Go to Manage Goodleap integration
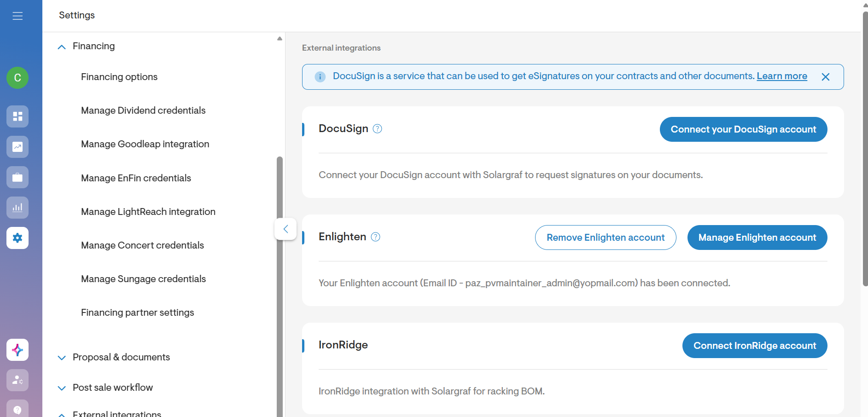 145,144
